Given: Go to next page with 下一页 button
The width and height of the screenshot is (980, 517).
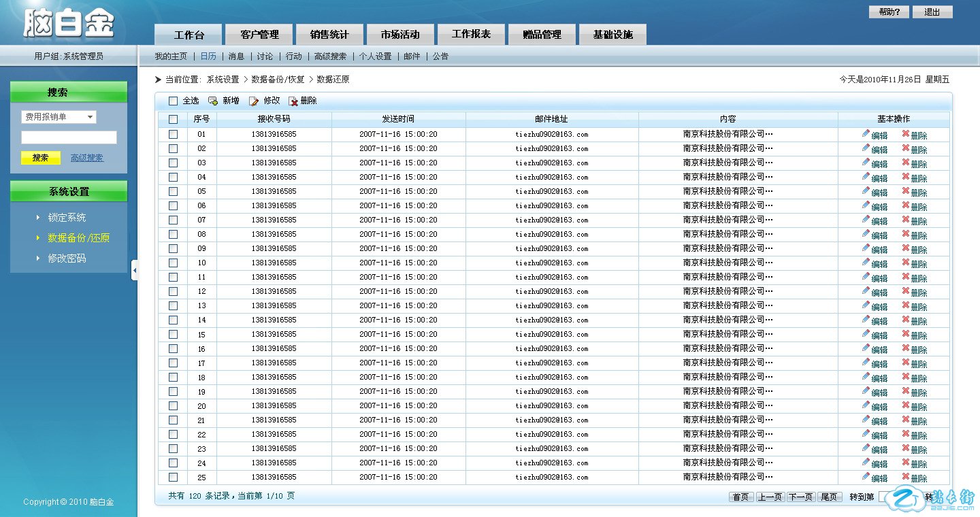Looking at the screenshot, I should point(801,497).
